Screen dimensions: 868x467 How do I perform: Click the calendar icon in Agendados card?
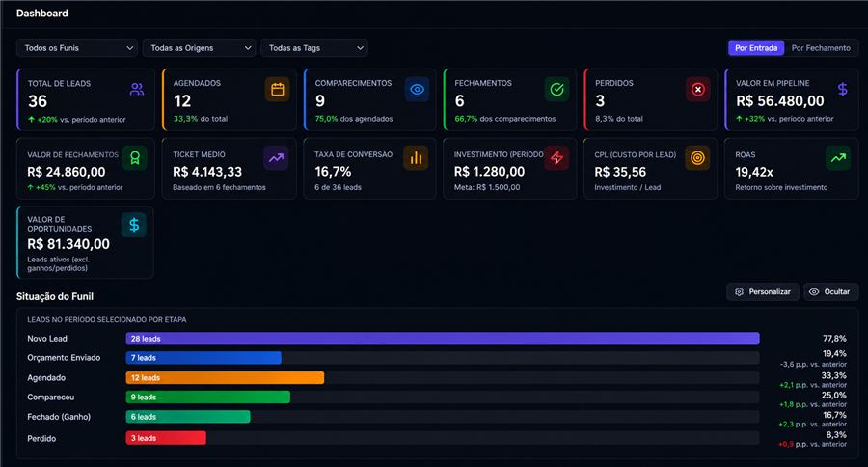click(x=278, y=89)
